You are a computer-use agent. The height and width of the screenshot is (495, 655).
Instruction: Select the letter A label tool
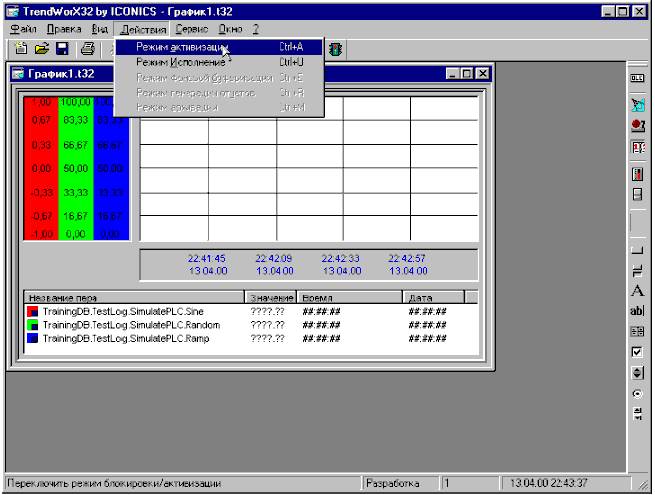pos(637,291)
